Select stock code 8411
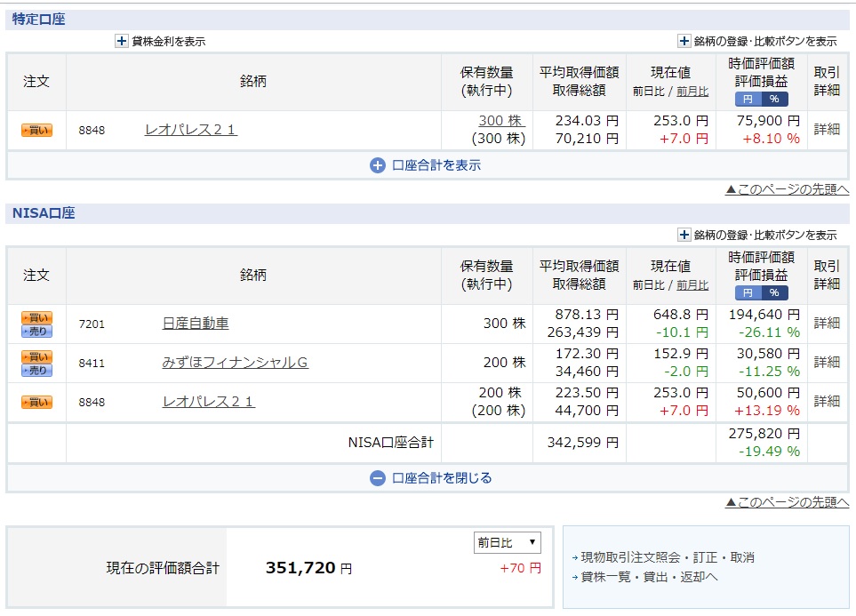 click(x=92, y=364)
